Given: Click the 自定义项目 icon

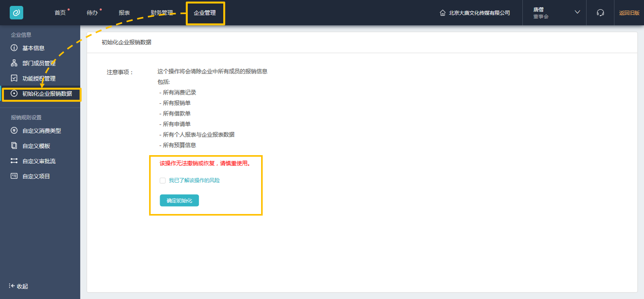Looking at the screenshot, I should point(14,176).
